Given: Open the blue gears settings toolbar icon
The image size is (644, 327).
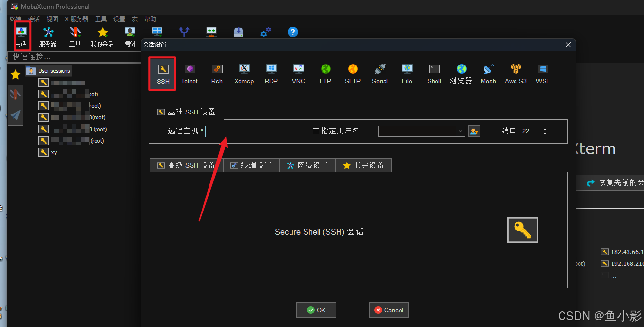Looking at the screenshot, I should [265, 32].
